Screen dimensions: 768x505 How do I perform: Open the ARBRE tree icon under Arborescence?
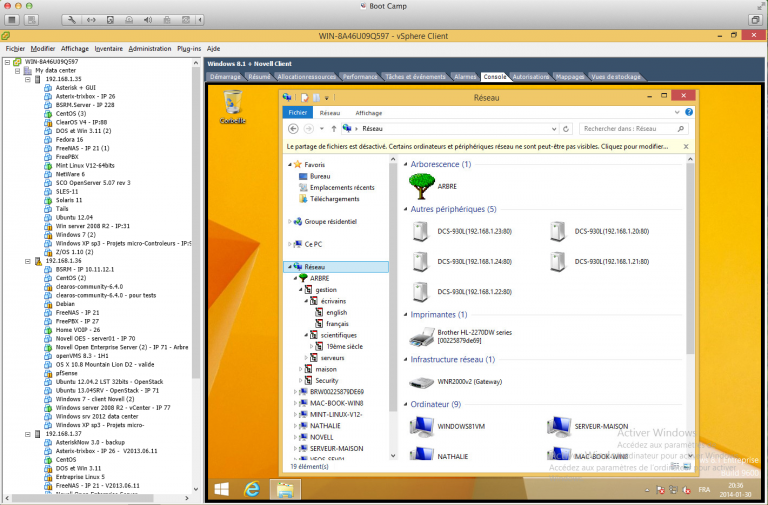pyautogui.click(x=422, y=187)
